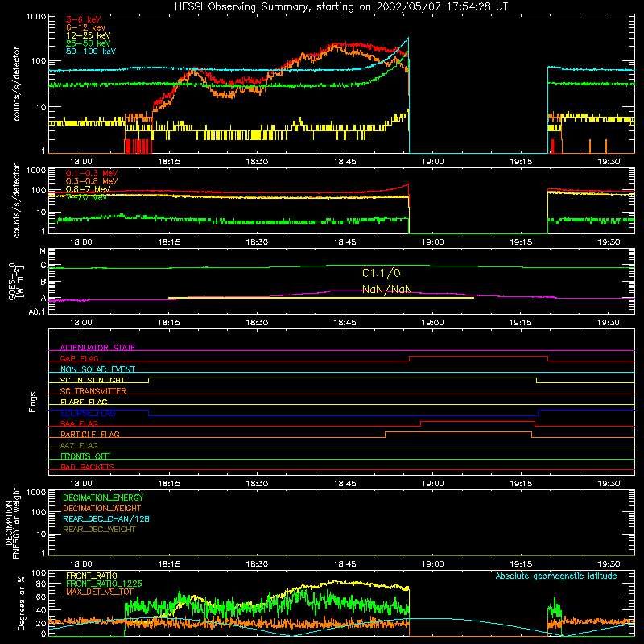This screenshot has height=644, width=644.
Task: Select the GOES-10 axis label
Action: tap(12, 282)
